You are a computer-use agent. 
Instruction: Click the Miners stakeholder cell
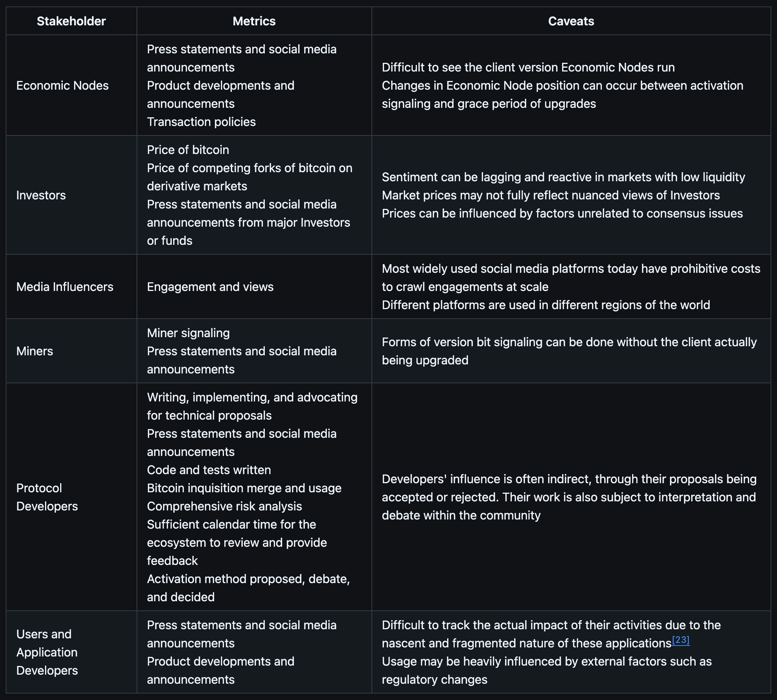(34, 351)
